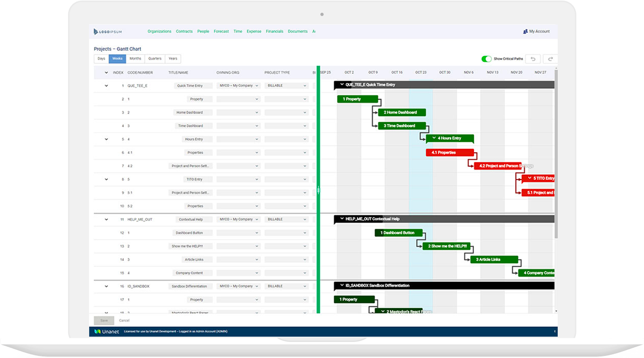This screenshot has width=644, height=358.
Task: Open the Forecast menu
Action: point(221,31)
